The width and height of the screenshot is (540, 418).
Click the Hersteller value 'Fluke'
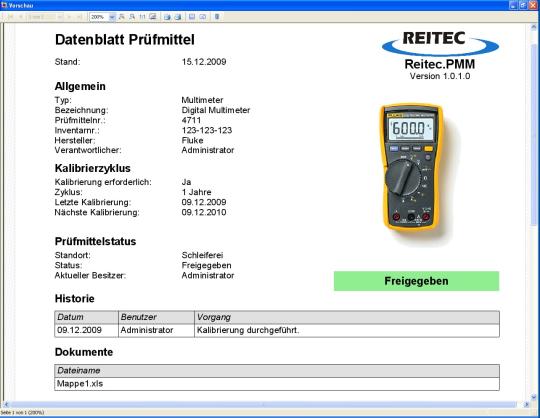[192, 140]
